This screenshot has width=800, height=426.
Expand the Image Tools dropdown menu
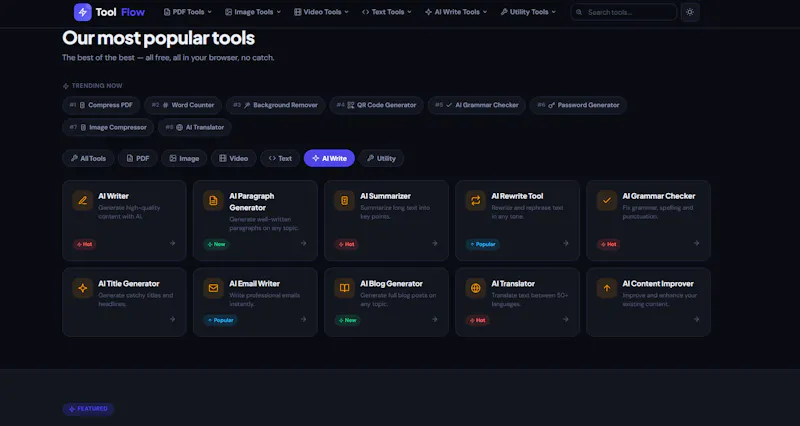pyautogui.click(x=253, y=12)
